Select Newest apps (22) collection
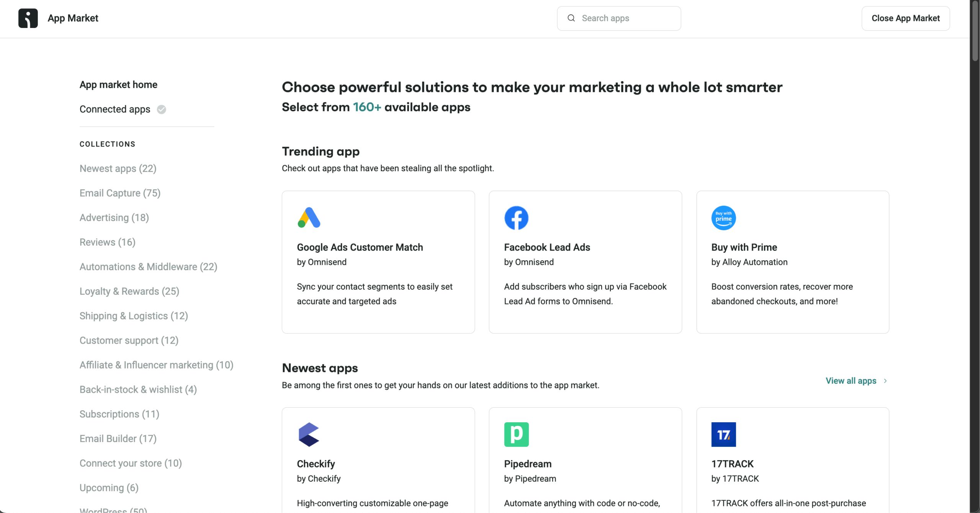Screen dimensions: 980x513 (118, 169)
